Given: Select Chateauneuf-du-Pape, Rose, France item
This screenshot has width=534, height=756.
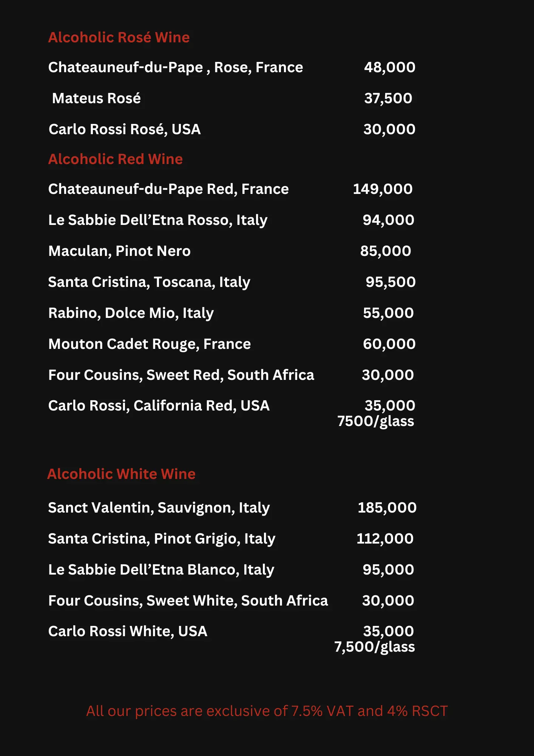Looking at the screenshot, I should coord(176,67).
